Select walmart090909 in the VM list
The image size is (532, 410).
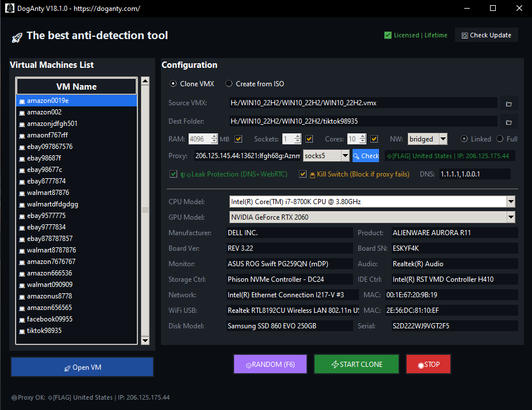coord(76,285)
